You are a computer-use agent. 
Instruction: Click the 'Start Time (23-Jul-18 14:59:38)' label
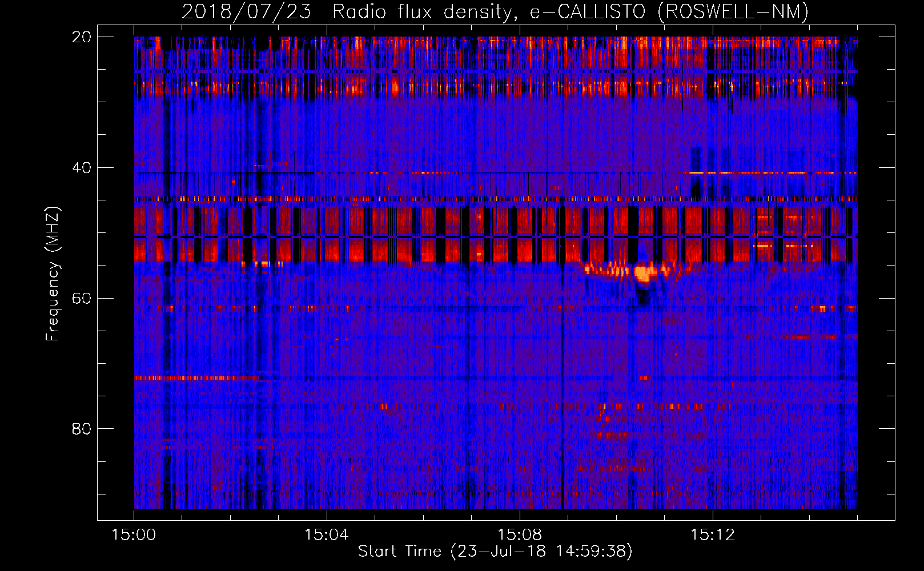(x=495, y=552)
